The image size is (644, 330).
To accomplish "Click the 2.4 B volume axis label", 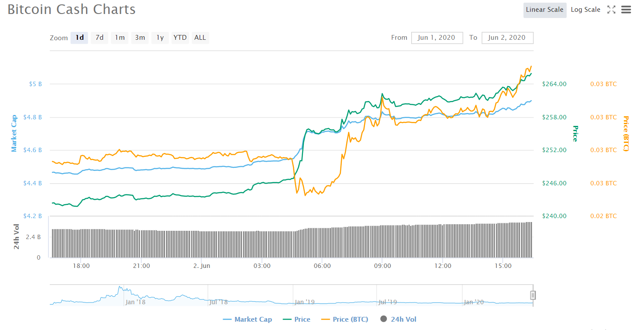I will click(x=33, y=237).
